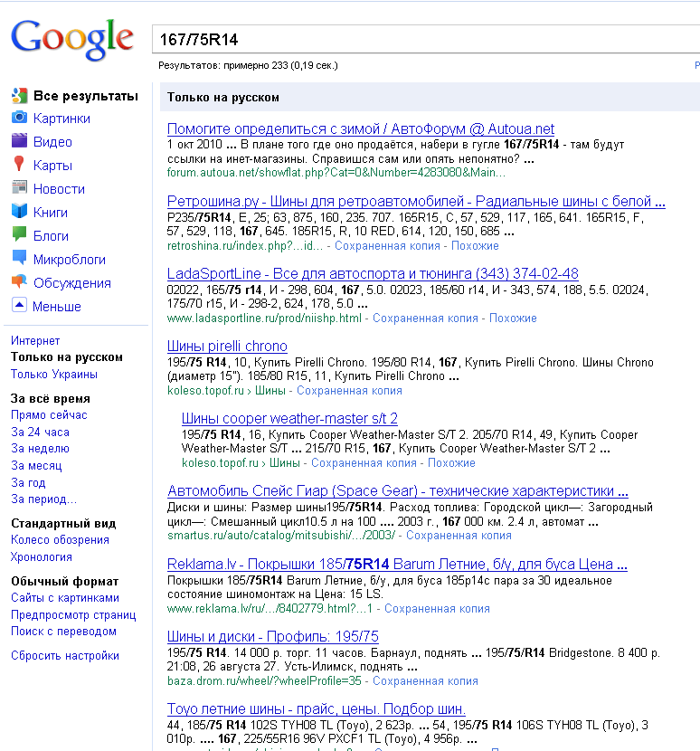Click the Книги blue book icon
This screenshot has width=700, height=751.
19,211
